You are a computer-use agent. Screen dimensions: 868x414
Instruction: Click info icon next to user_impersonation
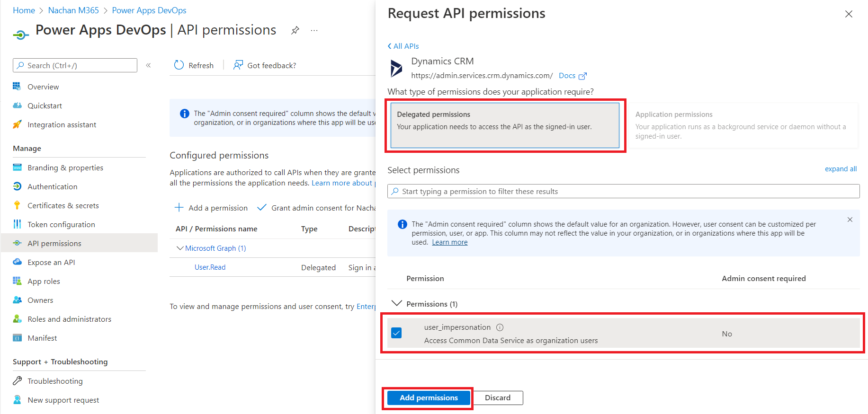tap(500, 327)
